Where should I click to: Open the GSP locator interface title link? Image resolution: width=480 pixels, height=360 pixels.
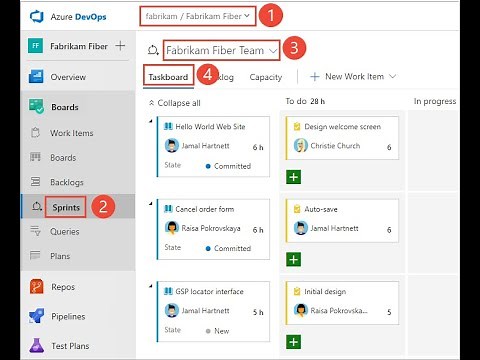click(209, 291)
